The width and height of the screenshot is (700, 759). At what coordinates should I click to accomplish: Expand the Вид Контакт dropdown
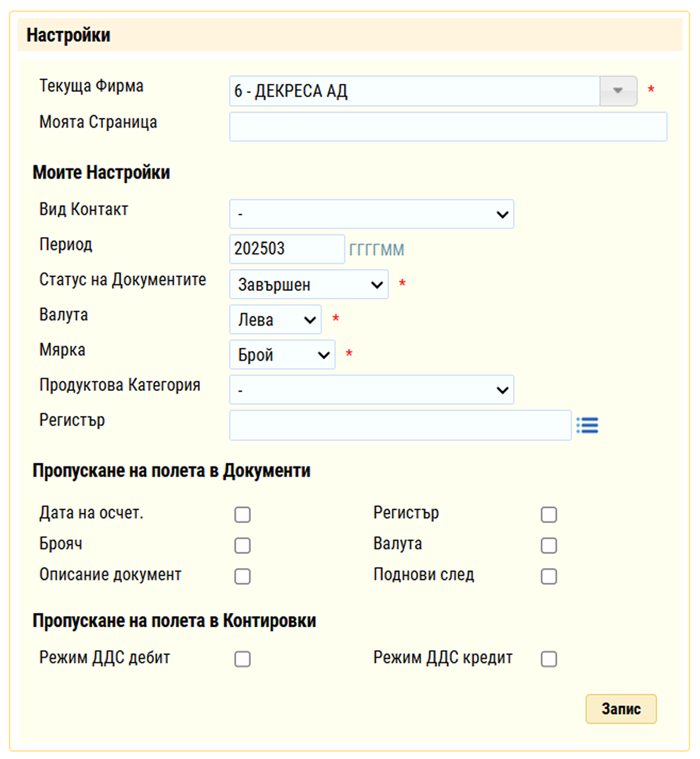(x=372, y=214)
